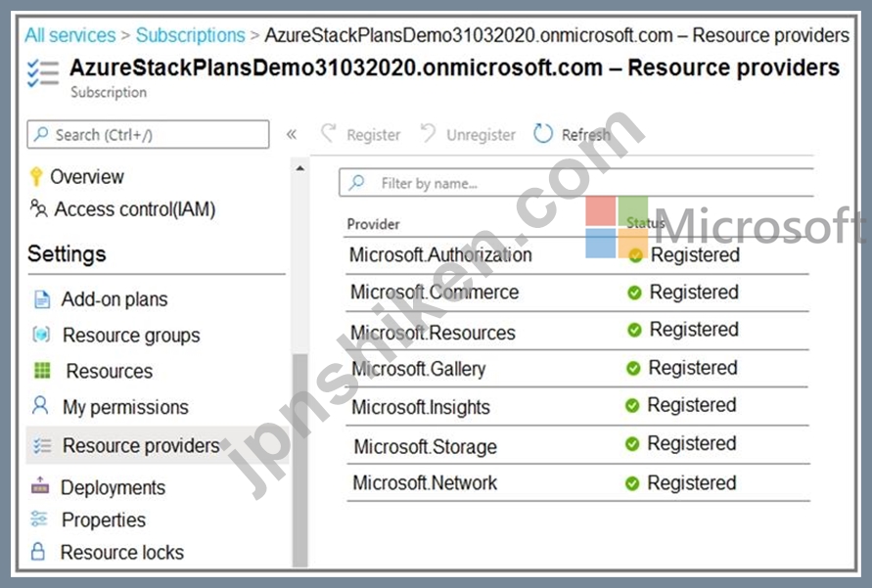872x588 pixels.
Task: Click the magnifier icon in the Search box
Action: (x=41, y=134)
